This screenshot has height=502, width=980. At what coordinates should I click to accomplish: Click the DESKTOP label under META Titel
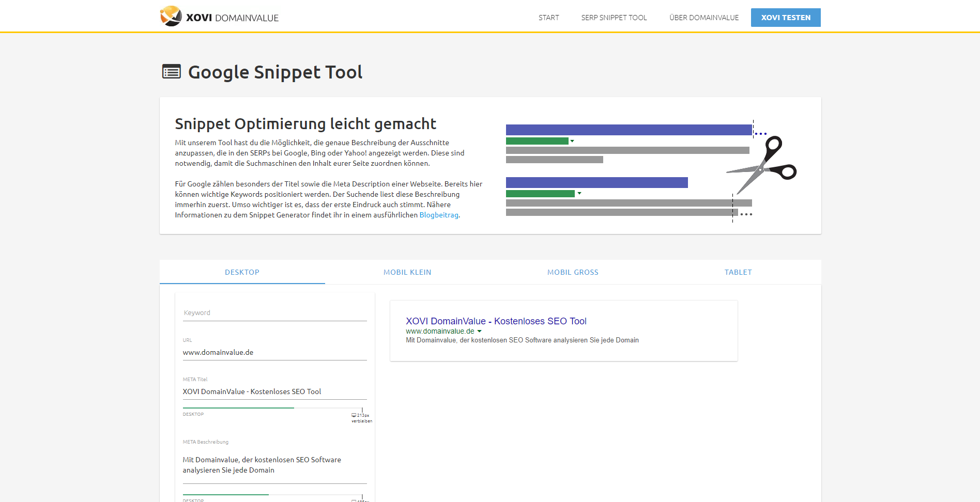tap(193, 414)
